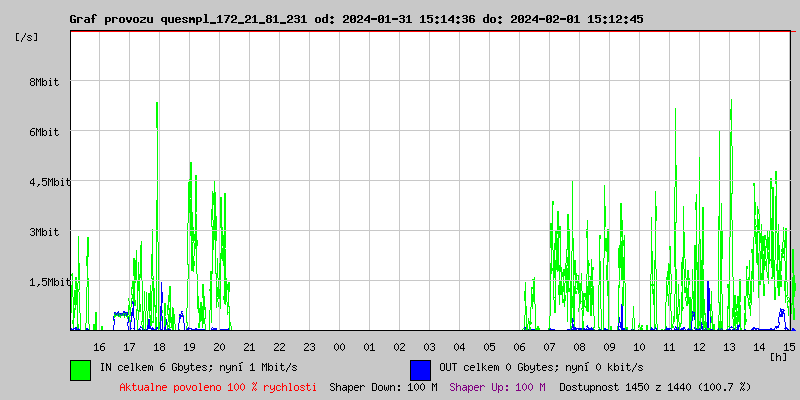Viewport: 800px width, 400px height.
Task: Click the purple 'Shaper Up: 100 M' text
Action: click(x=497, y=386)
